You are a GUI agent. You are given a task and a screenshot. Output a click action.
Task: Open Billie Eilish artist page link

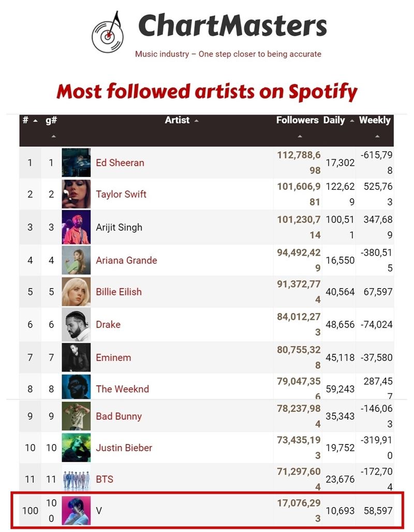pos(119,292)
